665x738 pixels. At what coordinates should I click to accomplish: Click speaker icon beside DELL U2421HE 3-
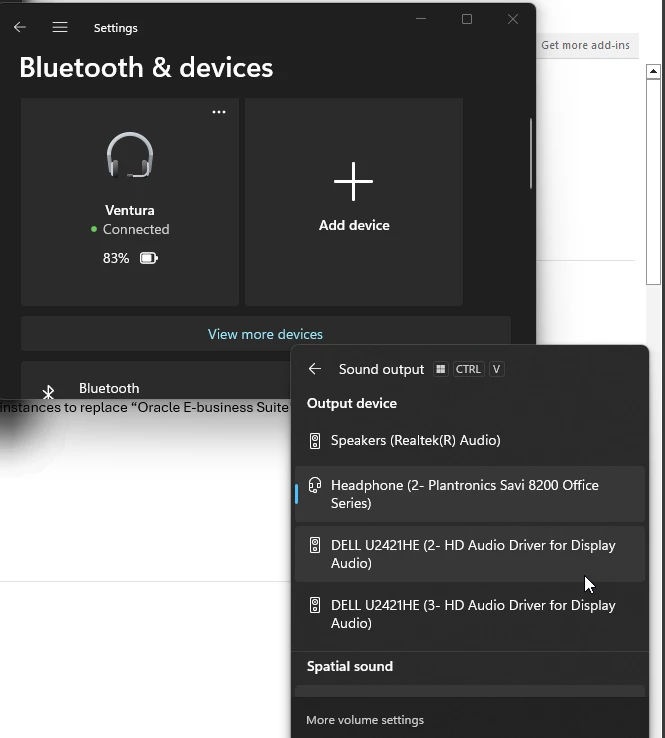pyautogui.click(x=315, y=605)
